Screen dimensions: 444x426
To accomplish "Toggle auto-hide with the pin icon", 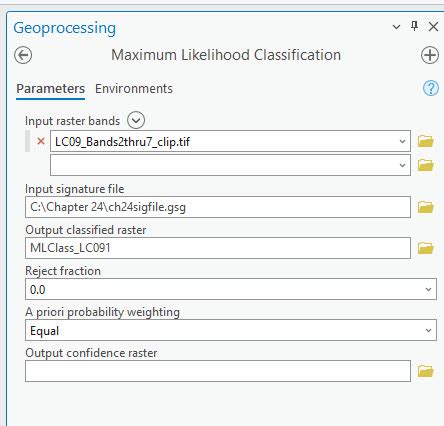I will (x=414, y=26).
